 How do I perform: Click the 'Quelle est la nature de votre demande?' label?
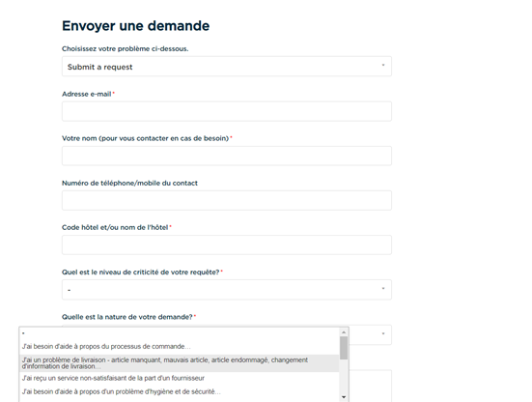point(126,317)
